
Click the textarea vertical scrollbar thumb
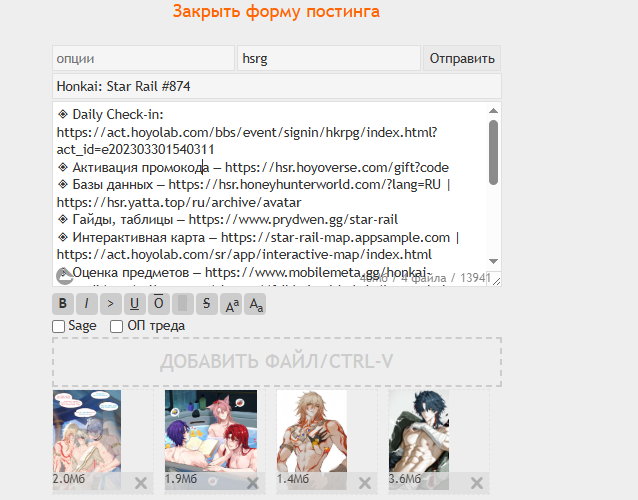click(x=494, y=153)
